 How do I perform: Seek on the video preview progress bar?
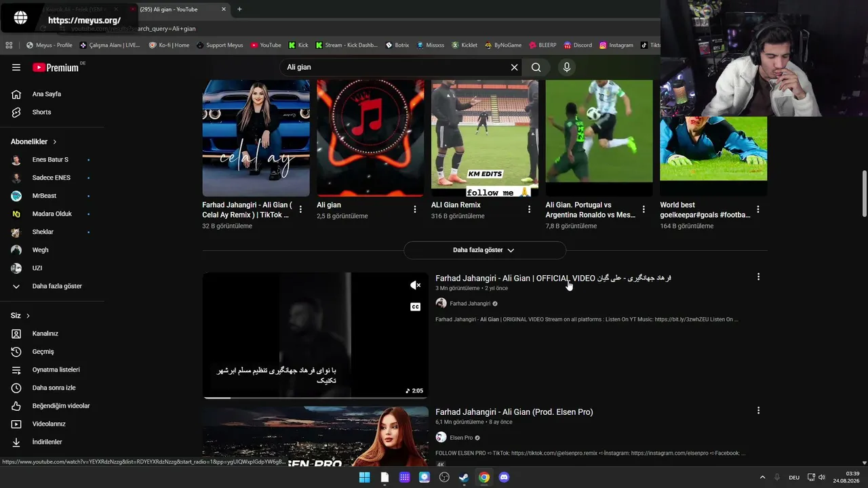click(315, 398)
